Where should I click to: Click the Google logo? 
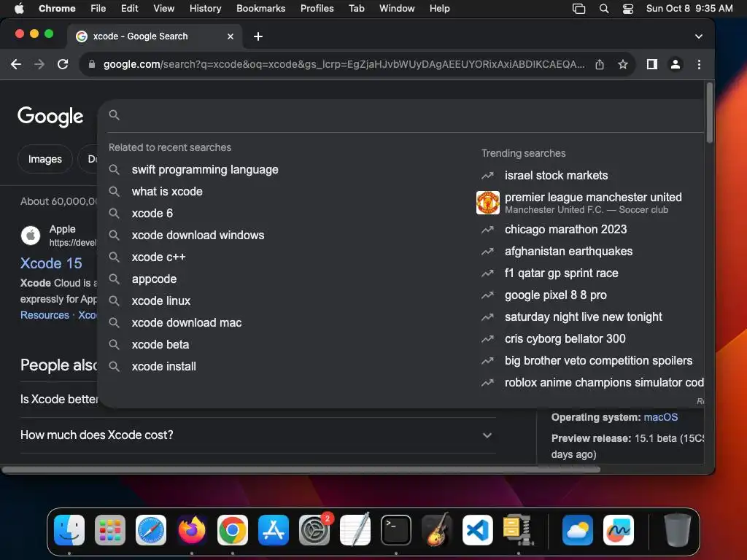coord(50,116)
